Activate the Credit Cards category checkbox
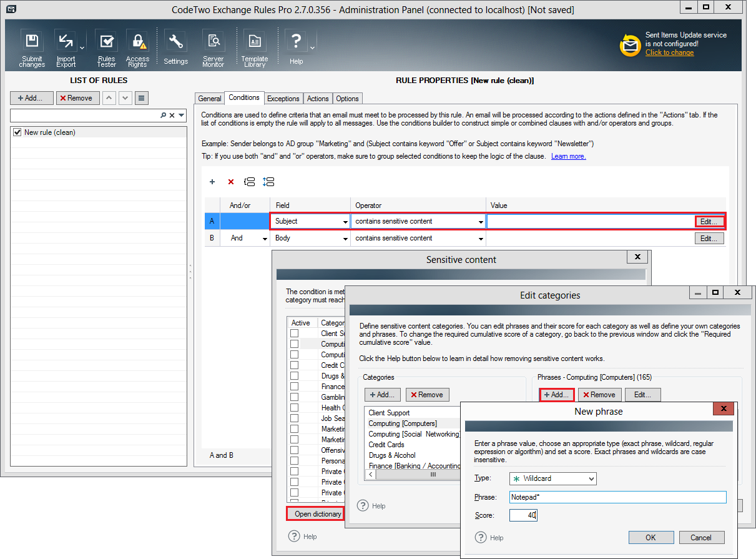The image size is (756, 559). point(294,365)
